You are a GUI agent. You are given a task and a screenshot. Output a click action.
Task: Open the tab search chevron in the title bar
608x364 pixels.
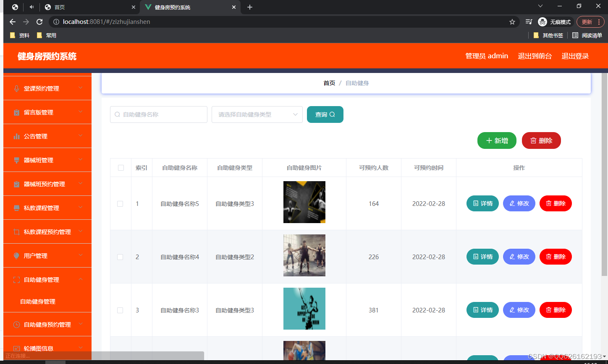[x=540, y=6]
